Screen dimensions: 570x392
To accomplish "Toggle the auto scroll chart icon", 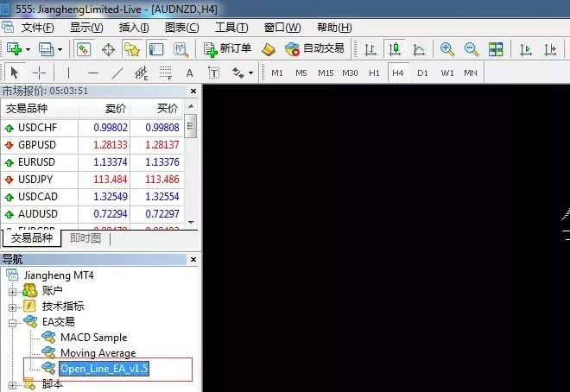I will pos(525,49).
